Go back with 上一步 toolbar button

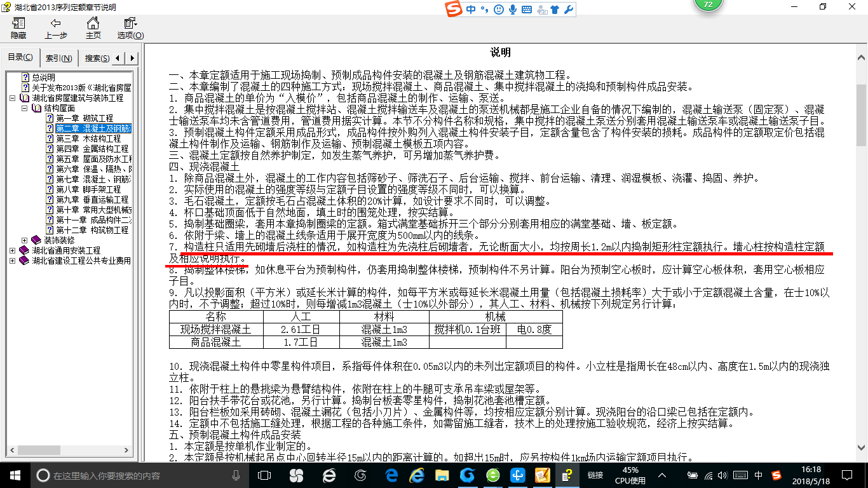click(56, 28)
